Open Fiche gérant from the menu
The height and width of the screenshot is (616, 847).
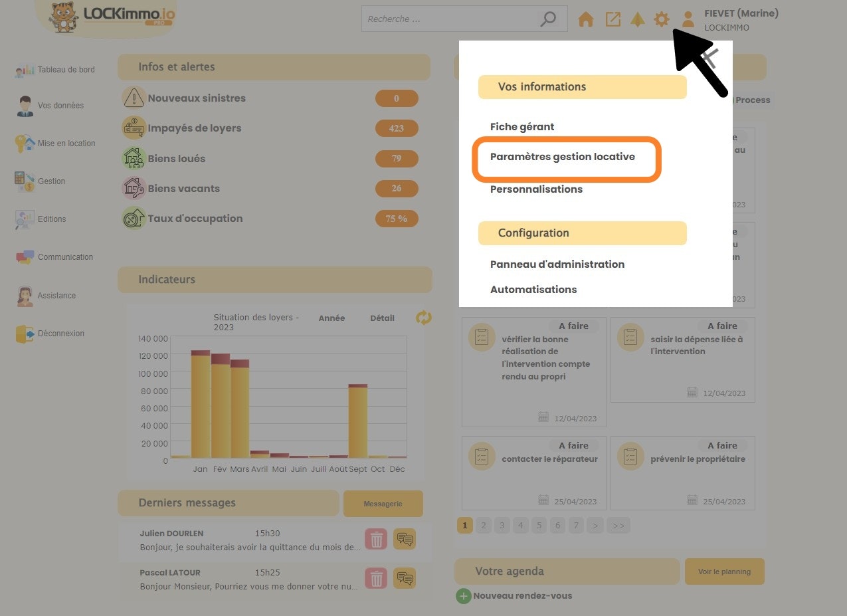(522, 127)
